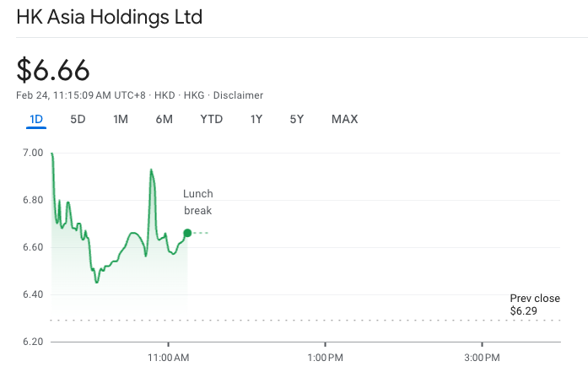Screen dimensions: 588x372
Task: Click the chart's opening peak near 7.00
Action: [52, 154]
